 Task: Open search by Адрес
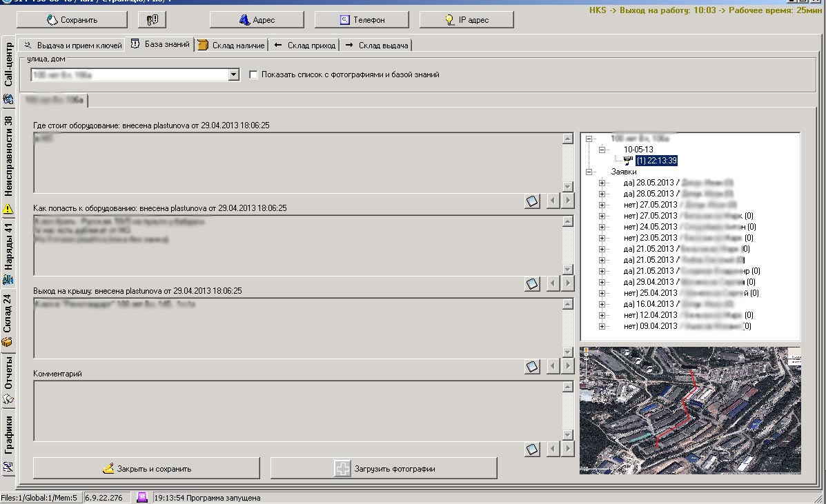(257, 20)
